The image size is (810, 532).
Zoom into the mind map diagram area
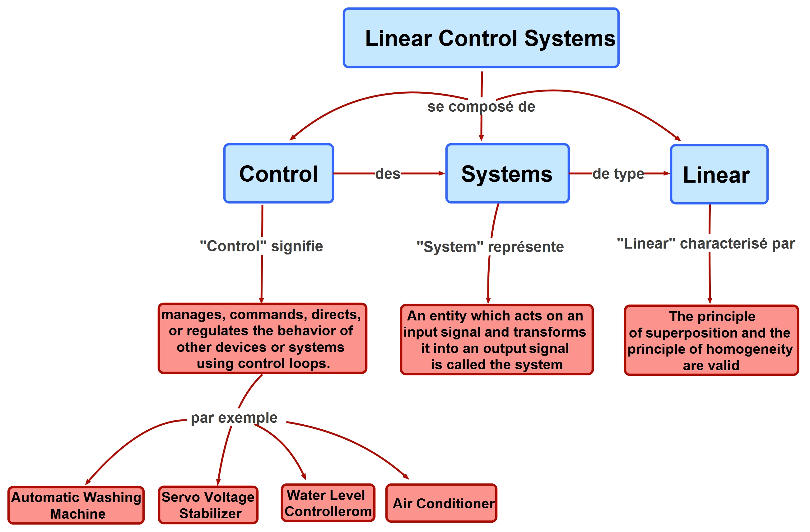(x=405, y=266)
